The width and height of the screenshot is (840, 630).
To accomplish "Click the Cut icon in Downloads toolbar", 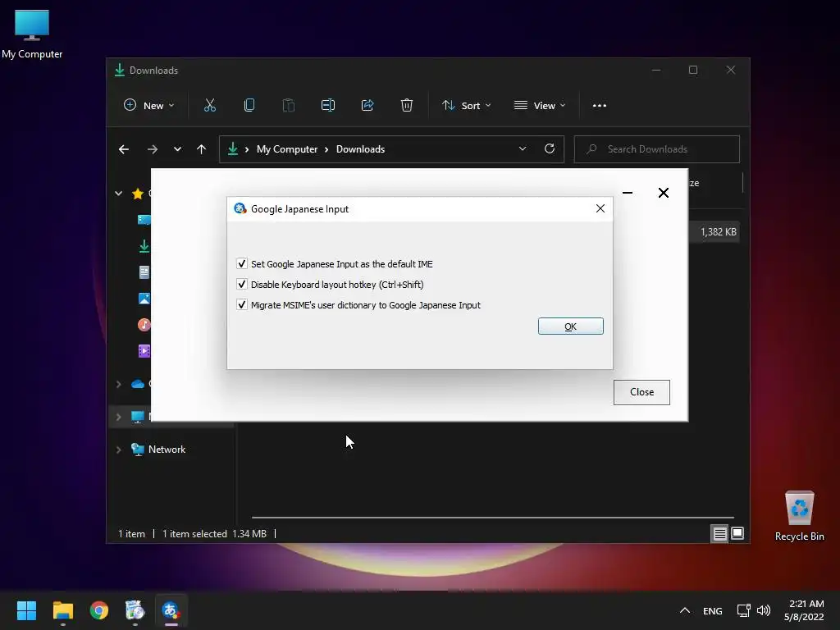I will pyautogui.click(x=209, y=106).
